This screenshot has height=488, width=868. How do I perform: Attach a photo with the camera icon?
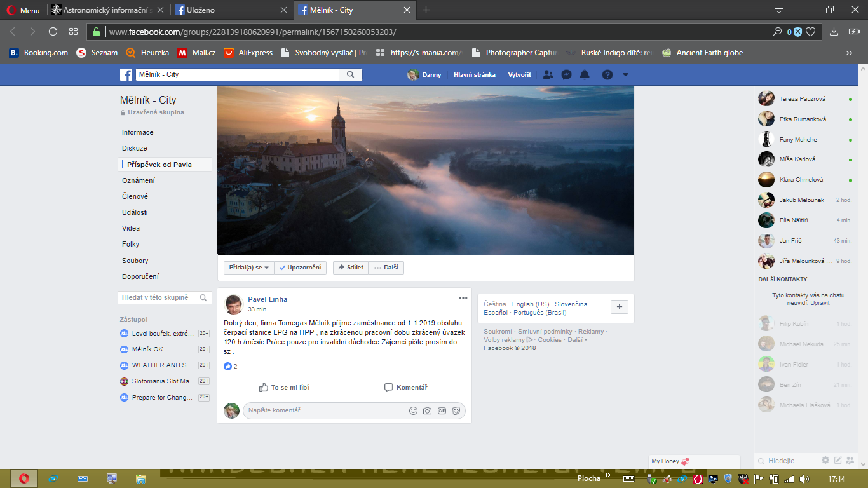tap(428, 411)
